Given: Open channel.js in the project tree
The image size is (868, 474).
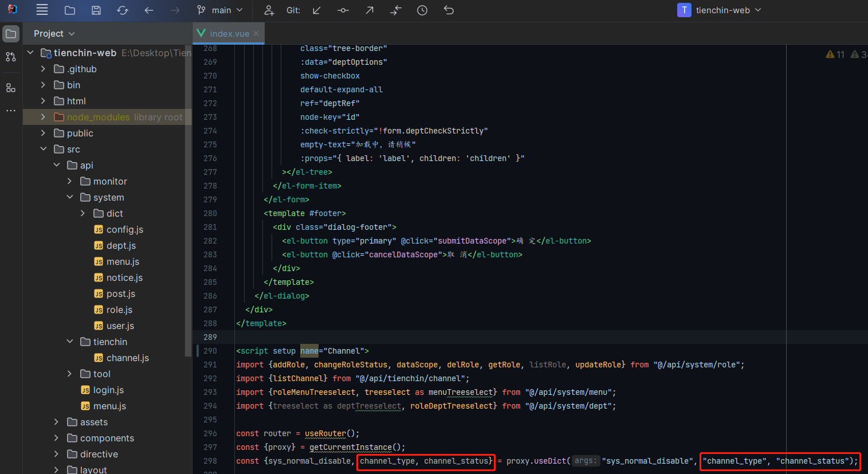Looking at the screenshot, I should click(121, 358).
